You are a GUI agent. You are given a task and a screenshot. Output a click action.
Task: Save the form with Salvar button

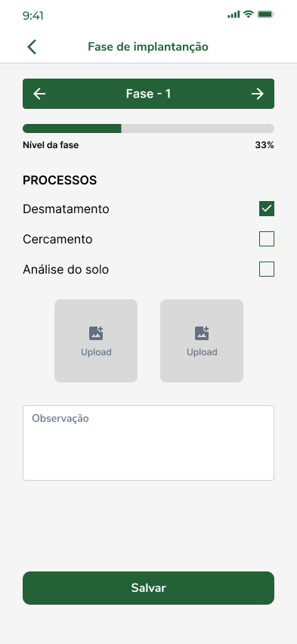pyautogui.click(x=148, y=588)
